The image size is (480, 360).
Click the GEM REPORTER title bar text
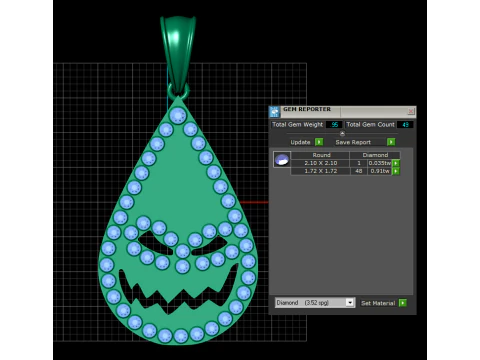click(x=307, y=109)
